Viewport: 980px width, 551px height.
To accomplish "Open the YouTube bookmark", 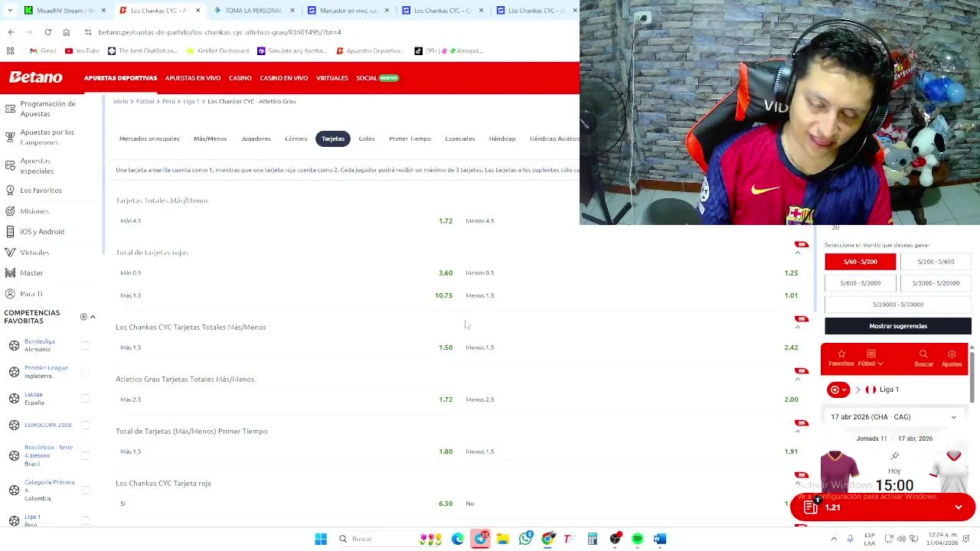I will tap(82, 51).
